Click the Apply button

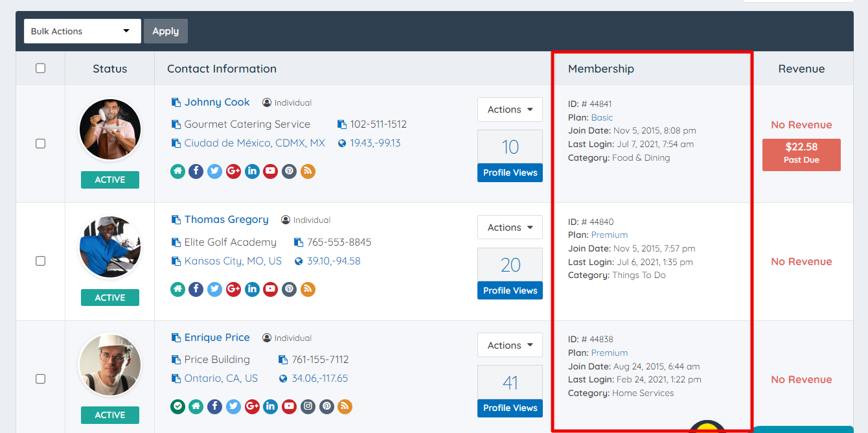[166, 31]
